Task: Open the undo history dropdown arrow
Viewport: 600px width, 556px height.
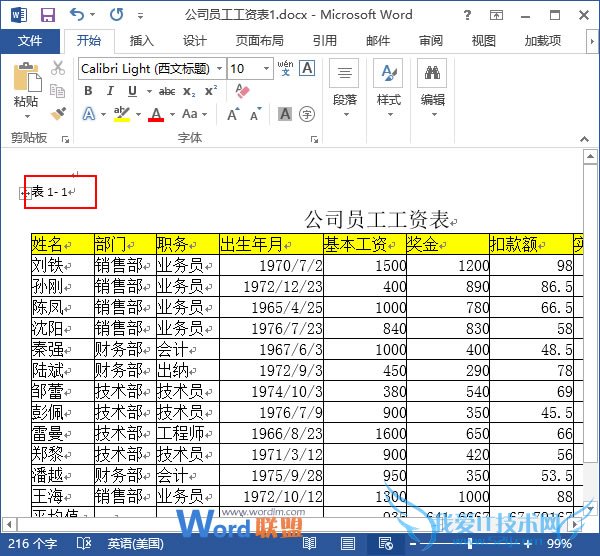Action: pos(93,15)
